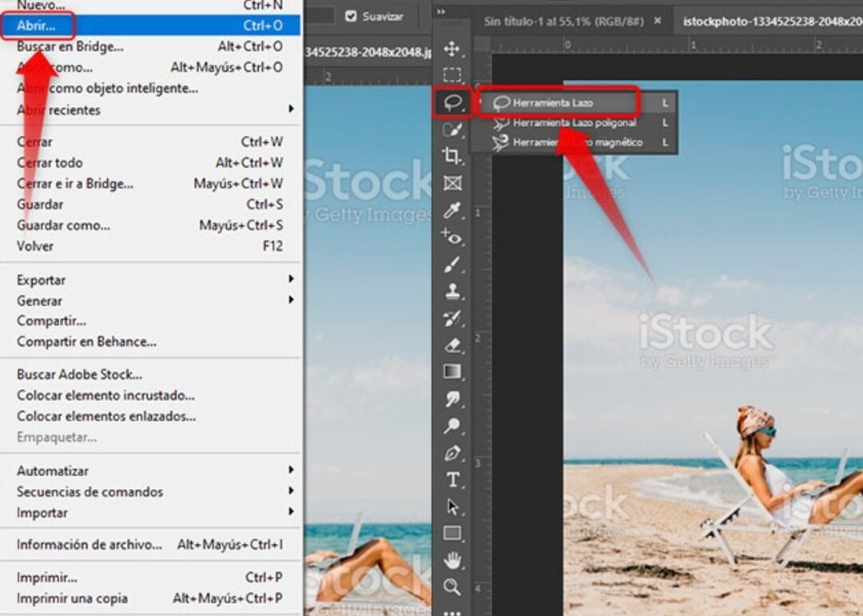Click Guardar como...

[150, 225]
